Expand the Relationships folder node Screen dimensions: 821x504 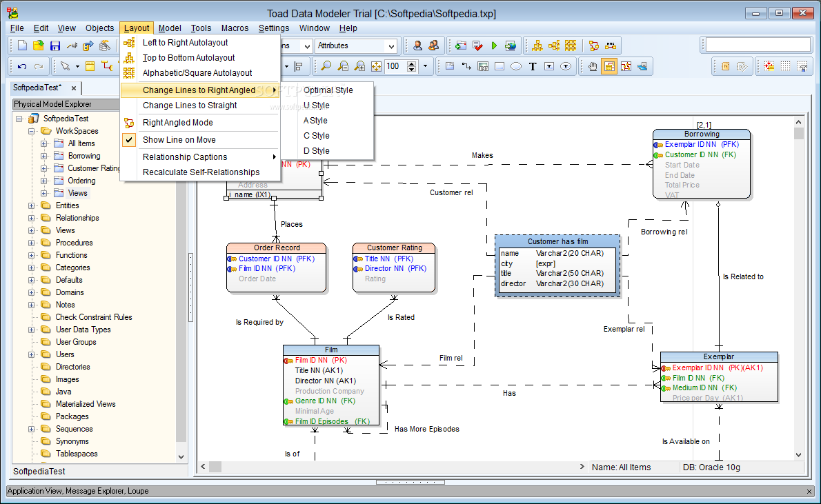(32, 219)
